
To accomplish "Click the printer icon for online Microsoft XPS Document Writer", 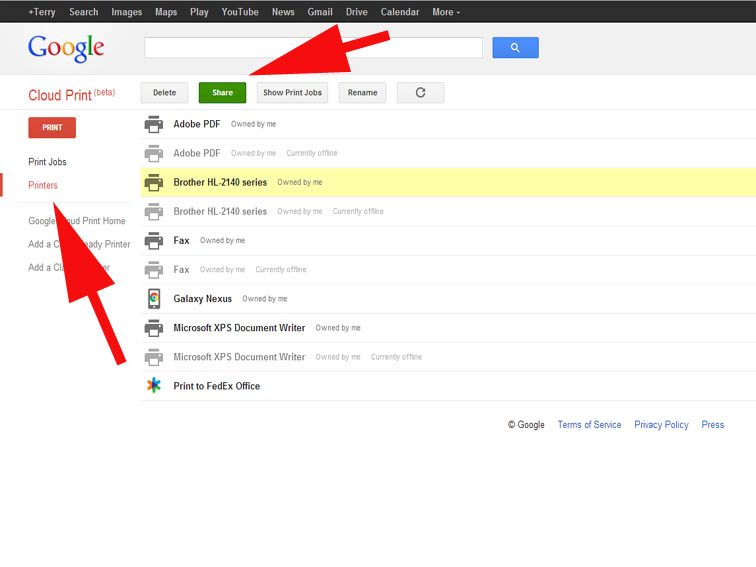I will click(154, 328).
